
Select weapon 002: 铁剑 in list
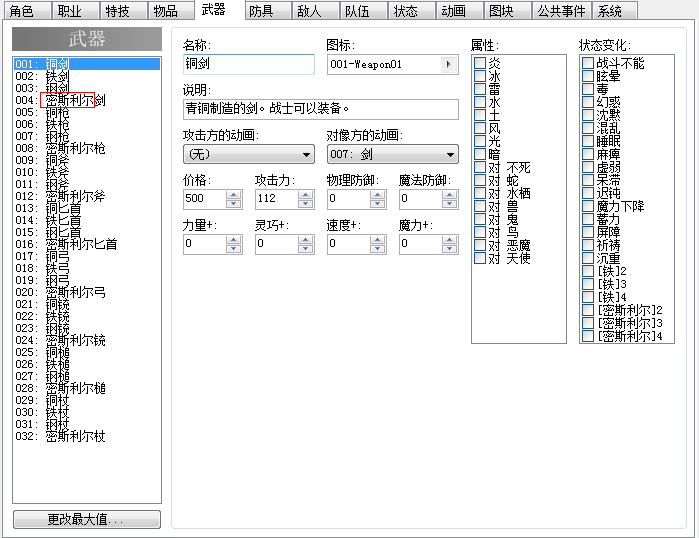coord(87,76)
